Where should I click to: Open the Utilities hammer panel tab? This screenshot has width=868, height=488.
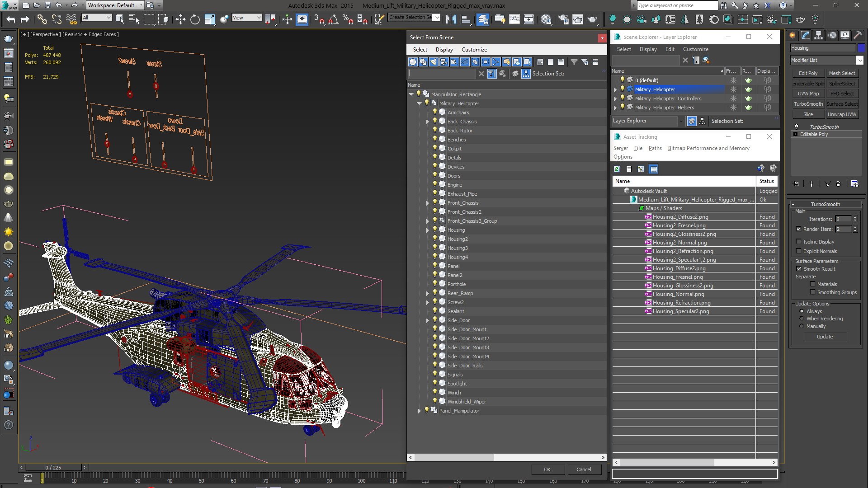click(858, 35)
